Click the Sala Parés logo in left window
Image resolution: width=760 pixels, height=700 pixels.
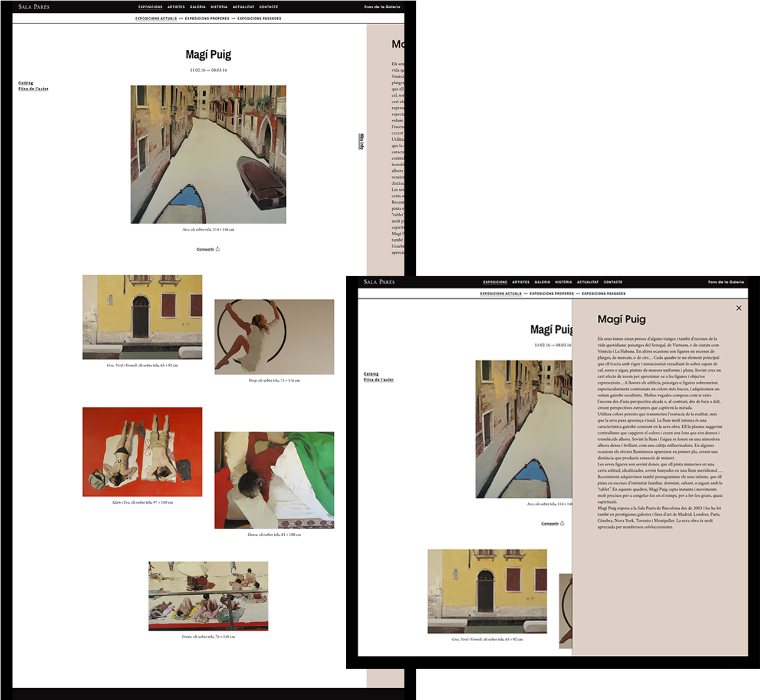pos(34,6)
